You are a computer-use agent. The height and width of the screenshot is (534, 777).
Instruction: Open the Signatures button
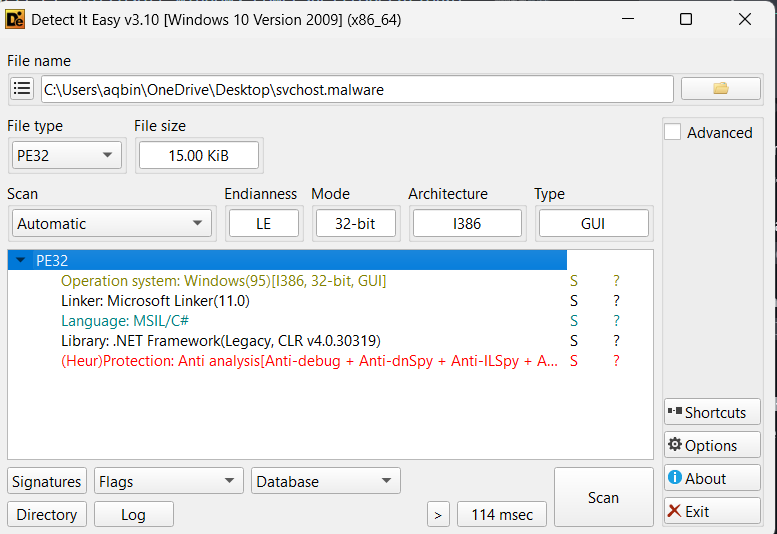(x=47, y=481)
